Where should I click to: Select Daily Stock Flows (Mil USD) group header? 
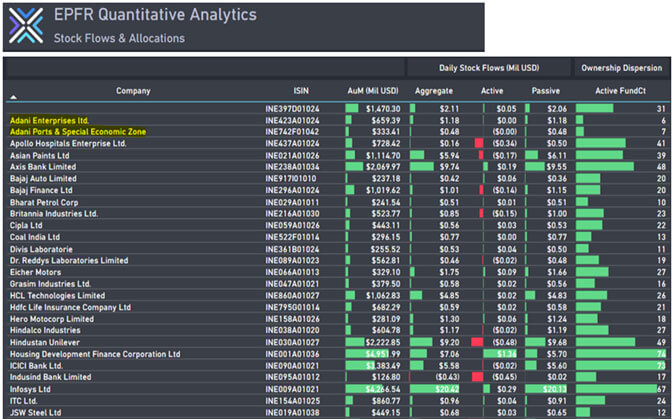489,68
